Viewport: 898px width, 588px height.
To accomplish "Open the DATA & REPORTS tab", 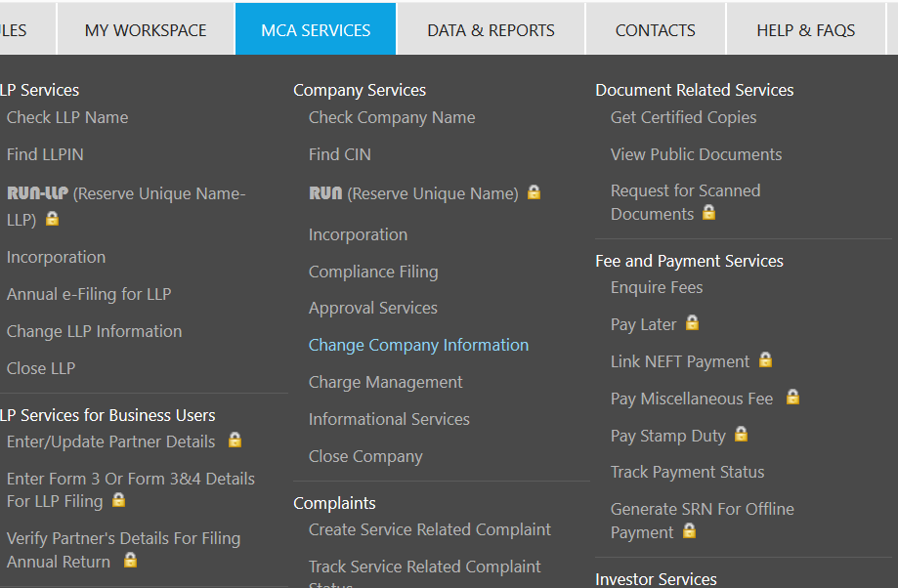I will [x=491, y=29].
